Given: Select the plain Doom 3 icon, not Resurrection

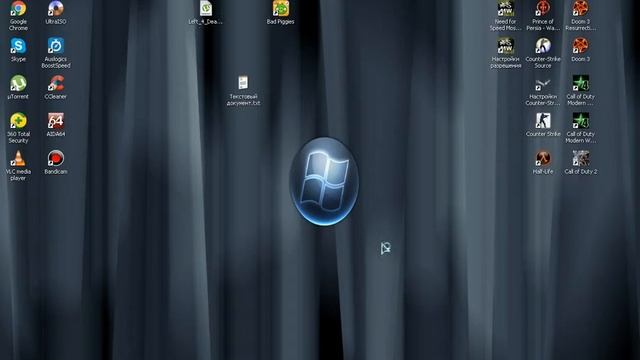Looking at the screenshot, I should (580, 46).
